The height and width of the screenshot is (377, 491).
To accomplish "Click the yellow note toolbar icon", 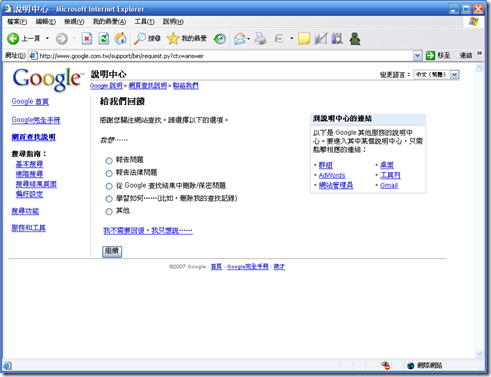I will click(x=304, y=39).
